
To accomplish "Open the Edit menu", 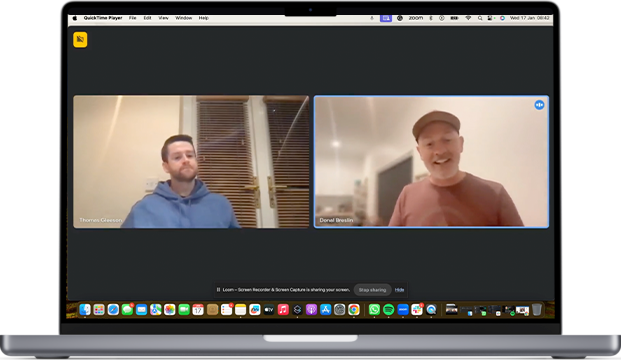I will tap(147, 18).
